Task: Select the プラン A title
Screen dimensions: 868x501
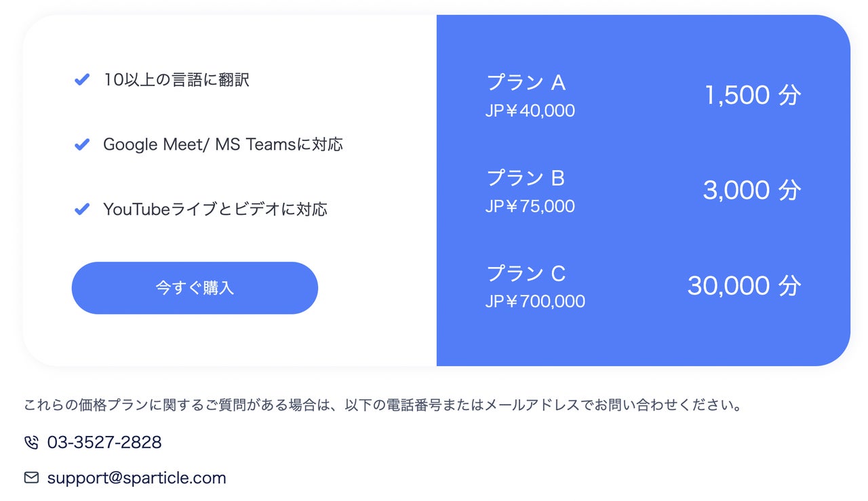Action: [526, 83]
